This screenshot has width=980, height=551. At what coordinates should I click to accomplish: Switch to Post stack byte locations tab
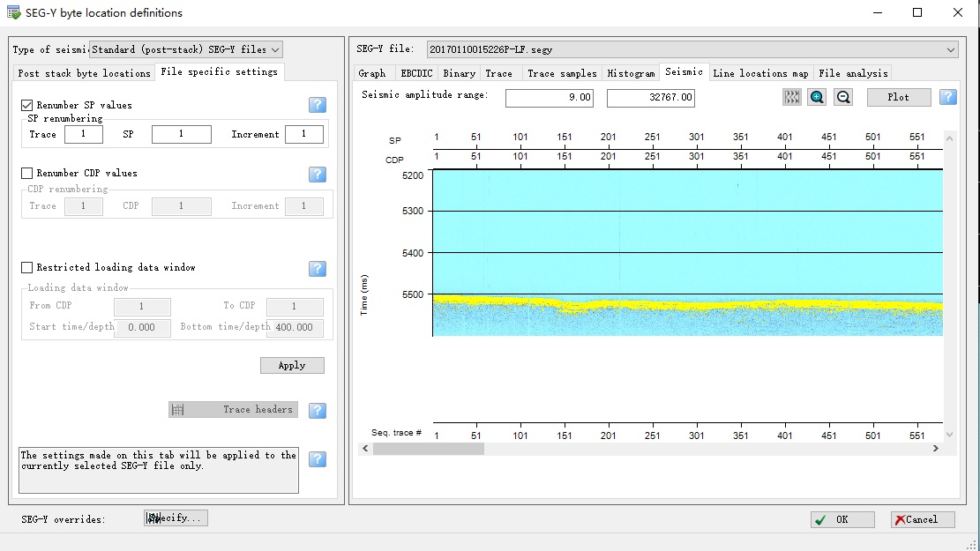point(84,73)
